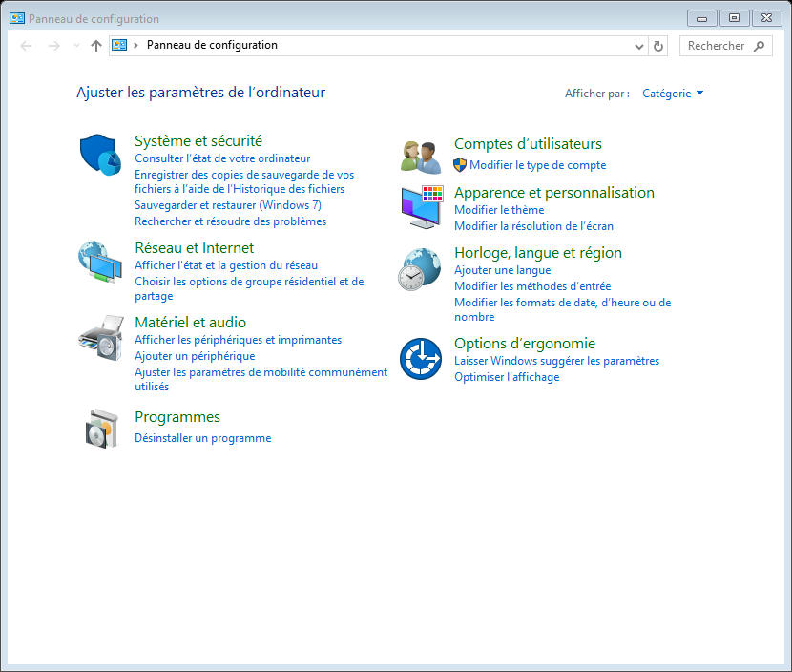
Task: Click Modifier le thème
Action: (x=499, y=210)
